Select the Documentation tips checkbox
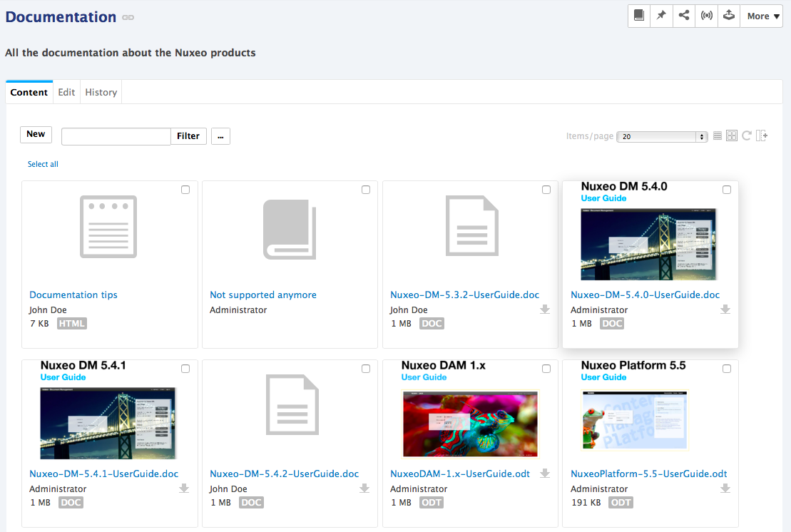Image resolution: width=791 pixels, height=532 pixels. 185,190
